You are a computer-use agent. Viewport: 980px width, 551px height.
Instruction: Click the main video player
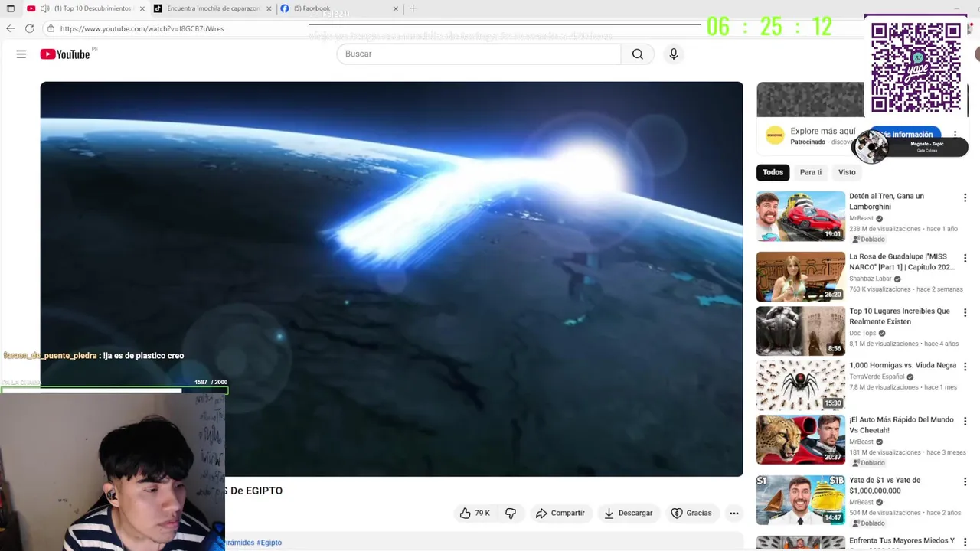(x=391, y=279)
